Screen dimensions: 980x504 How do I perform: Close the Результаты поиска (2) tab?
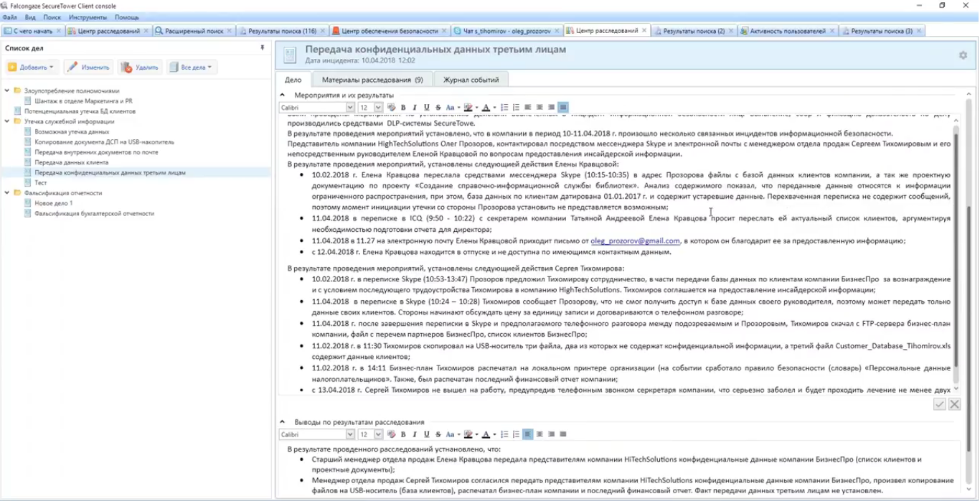[730, 31]
